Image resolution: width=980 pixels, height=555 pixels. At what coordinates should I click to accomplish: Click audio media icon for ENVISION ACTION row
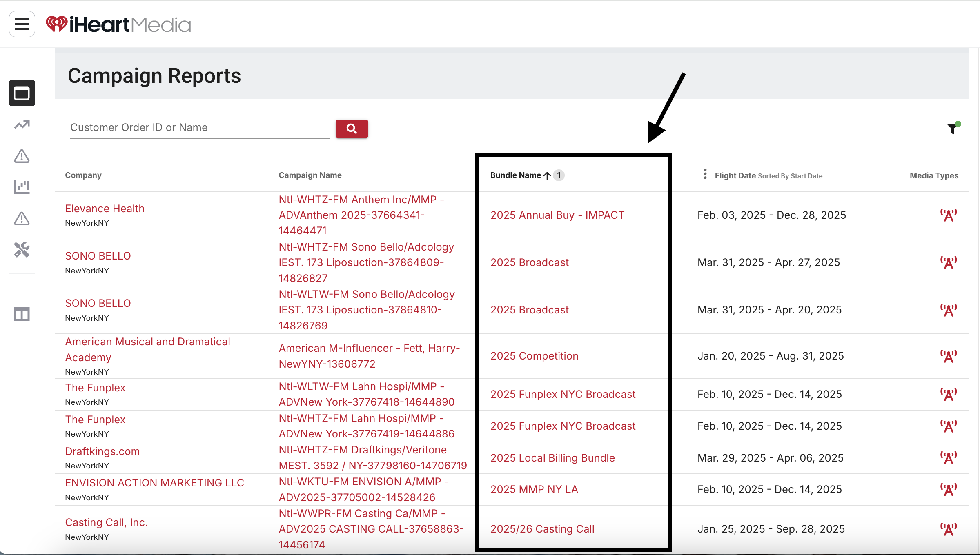[x=949, y=489]
